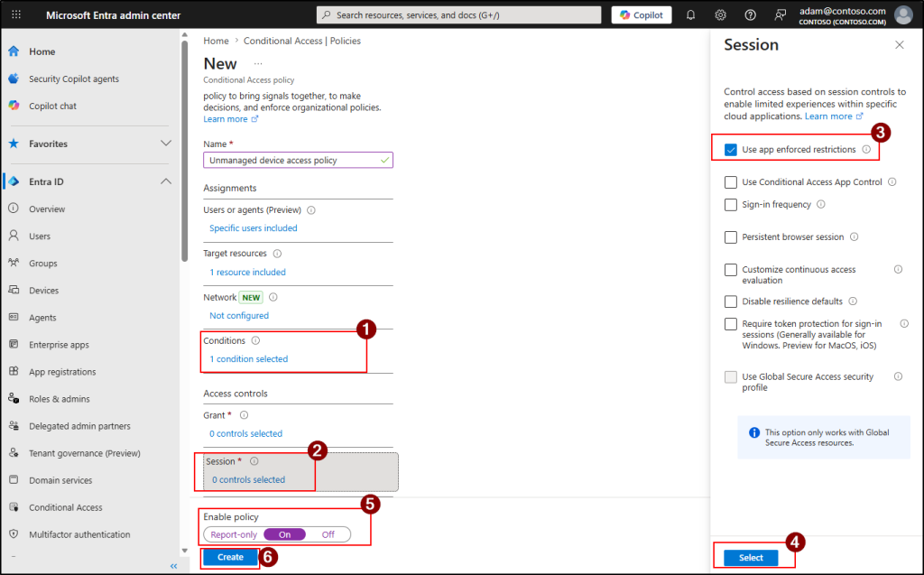Click the Devices sidebar icon
The width and height of the screenshot is (924, 575).
click(x=14, y=290)
